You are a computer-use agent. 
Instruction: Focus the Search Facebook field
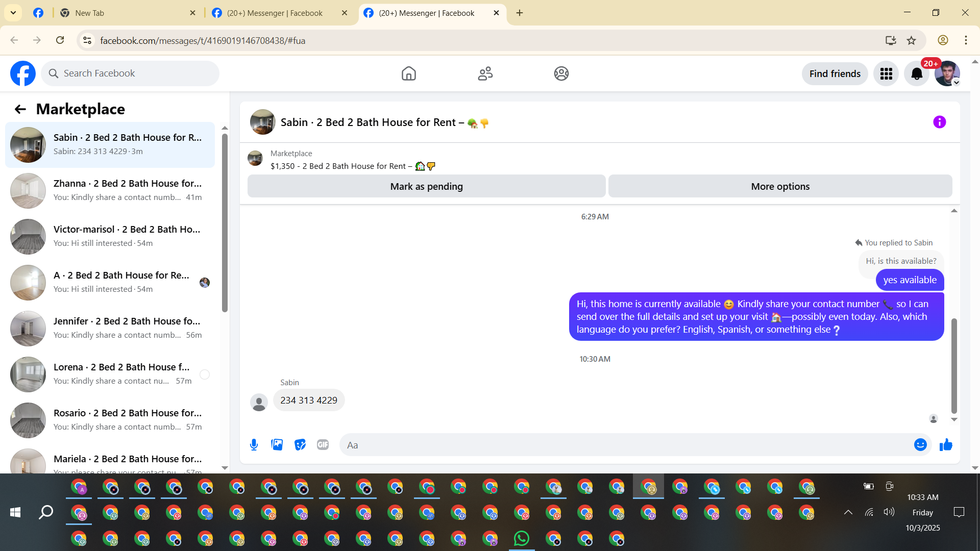[130, 73]
